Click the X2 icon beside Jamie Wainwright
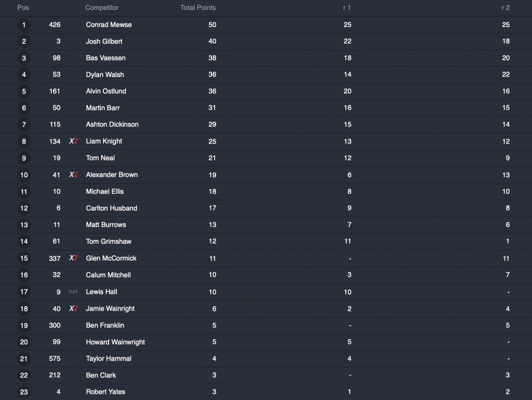Viewport: 532px width, 400px height. [x=73, y=308]
